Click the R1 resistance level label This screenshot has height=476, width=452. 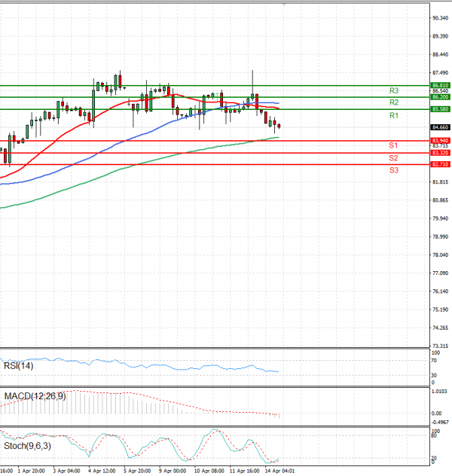[394, 116]
